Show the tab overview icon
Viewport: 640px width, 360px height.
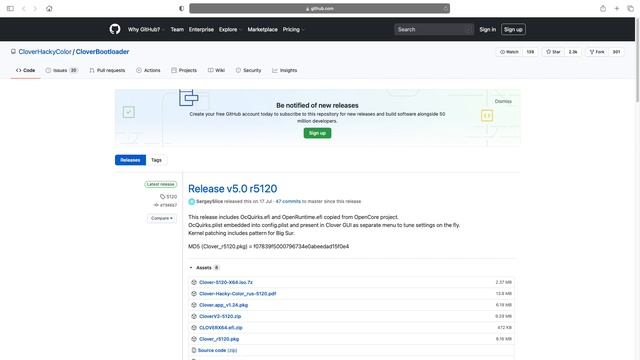[630, 8]
